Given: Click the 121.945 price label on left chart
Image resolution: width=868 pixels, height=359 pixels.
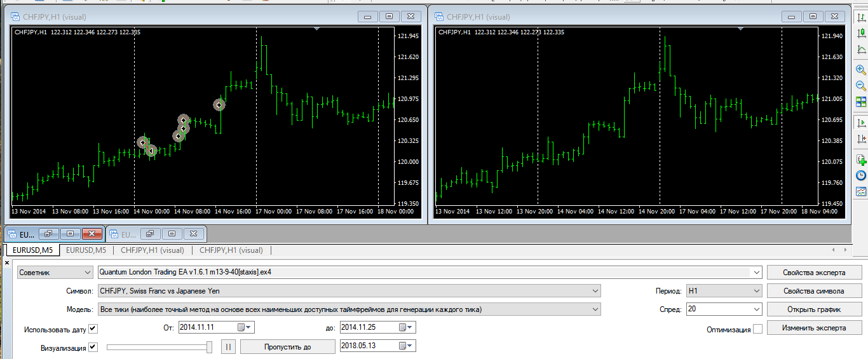Looking at the screenshot, I should [x=408, y=36].
